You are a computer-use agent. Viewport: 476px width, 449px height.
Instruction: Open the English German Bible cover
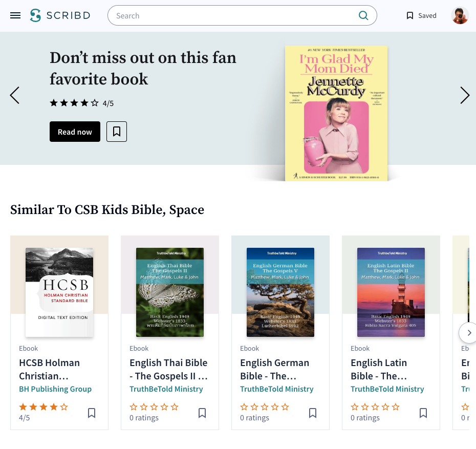(x=280, y=292)
